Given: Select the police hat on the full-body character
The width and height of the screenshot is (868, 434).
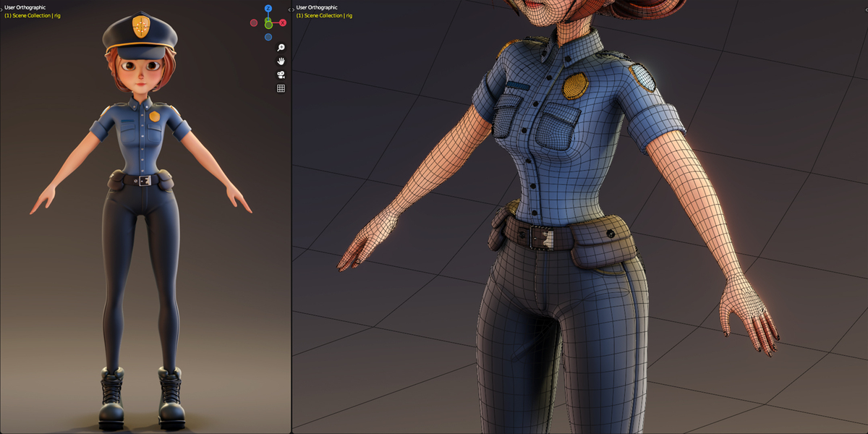Looking at the screenshot, I should [139, 36].
